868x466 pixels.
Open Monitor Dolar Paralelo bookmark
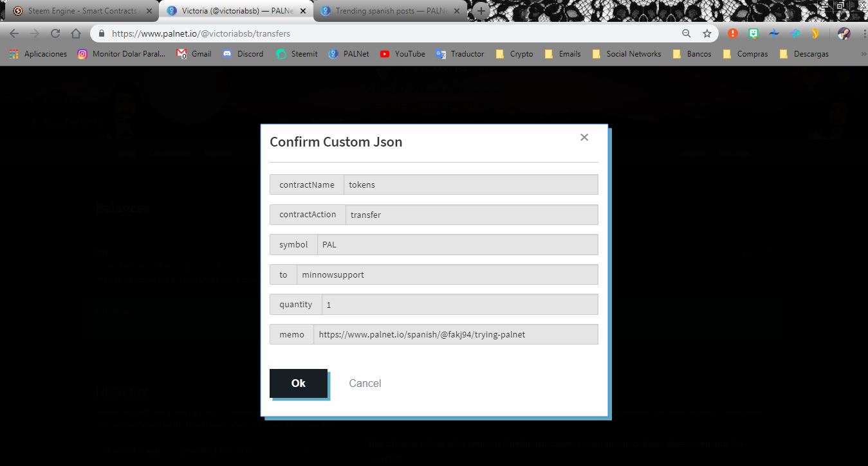click(121, 54)
